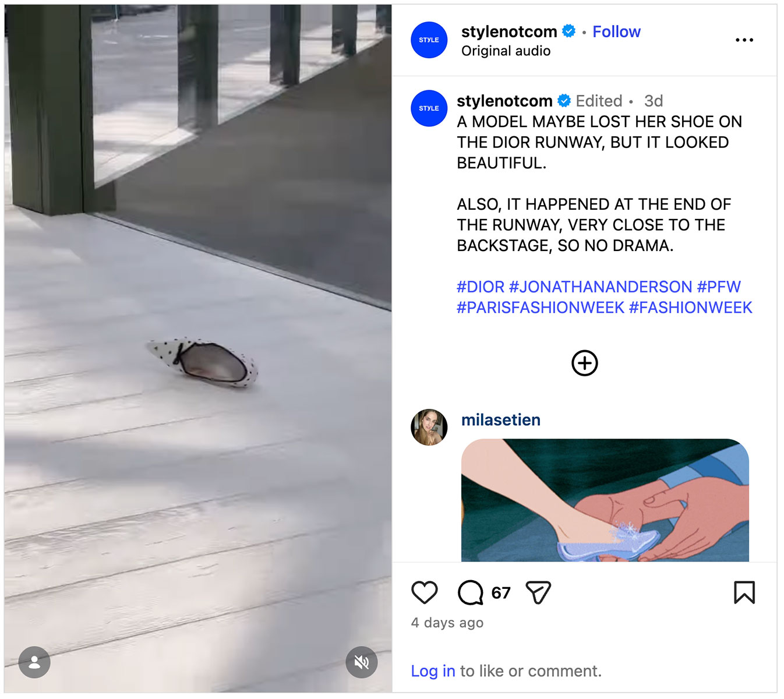Viewport: 784px width, 699px height.
Task: Open milasetien commenter profile name
Action: tap(500, 420)
